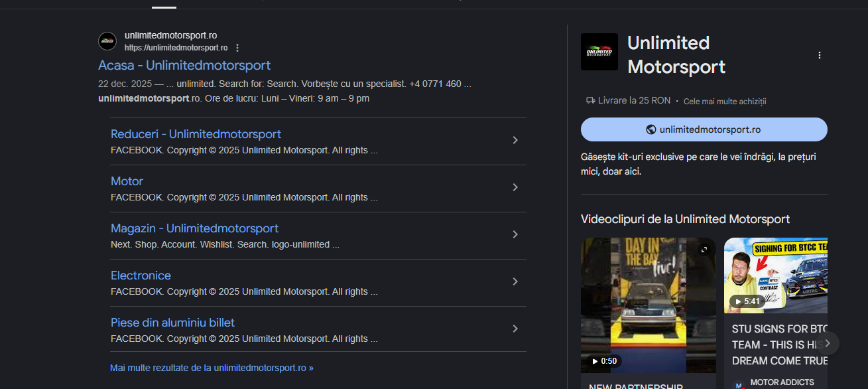
Task: Expand the Piese din aluminiu billet chevron
Action: 515,329
